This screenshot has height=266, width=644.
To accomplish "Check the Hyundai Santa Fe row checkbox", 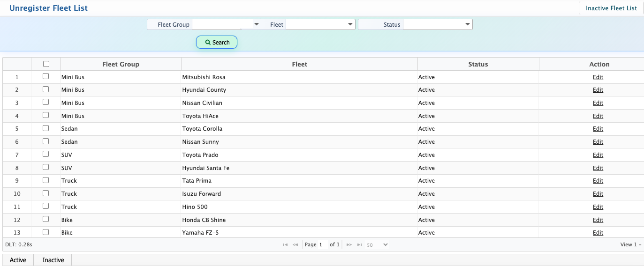I will [46, 167].
